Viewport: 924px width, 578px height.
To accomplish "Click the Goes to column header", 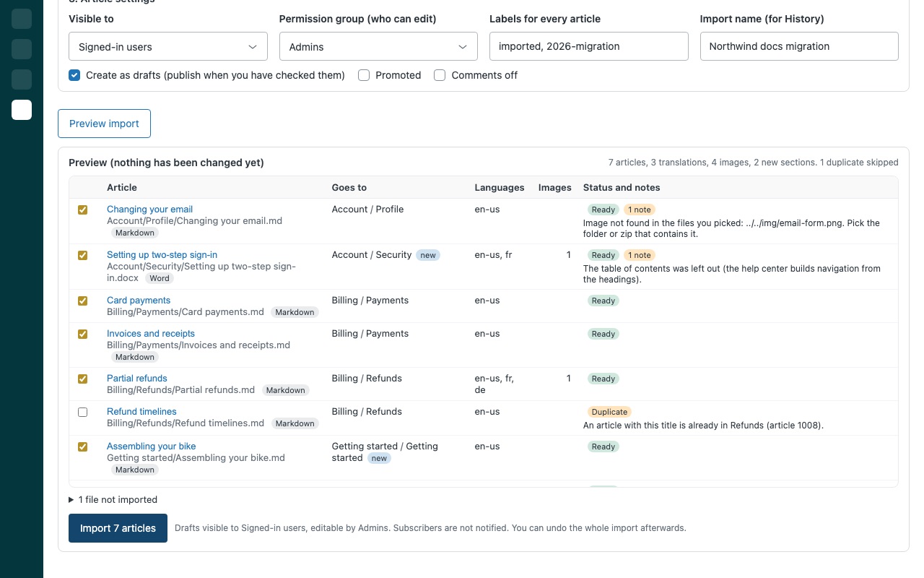I will click(349, 187).
